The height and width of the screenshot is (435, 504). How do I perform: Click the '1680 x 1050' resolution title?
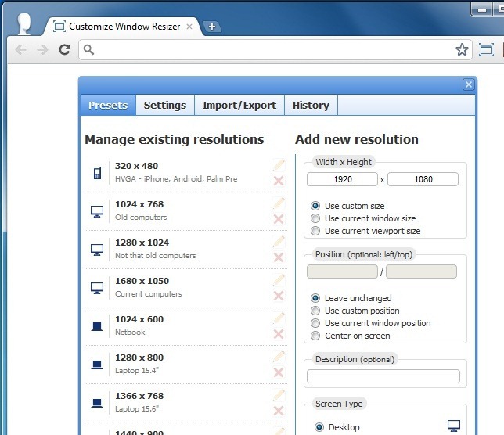142,281
